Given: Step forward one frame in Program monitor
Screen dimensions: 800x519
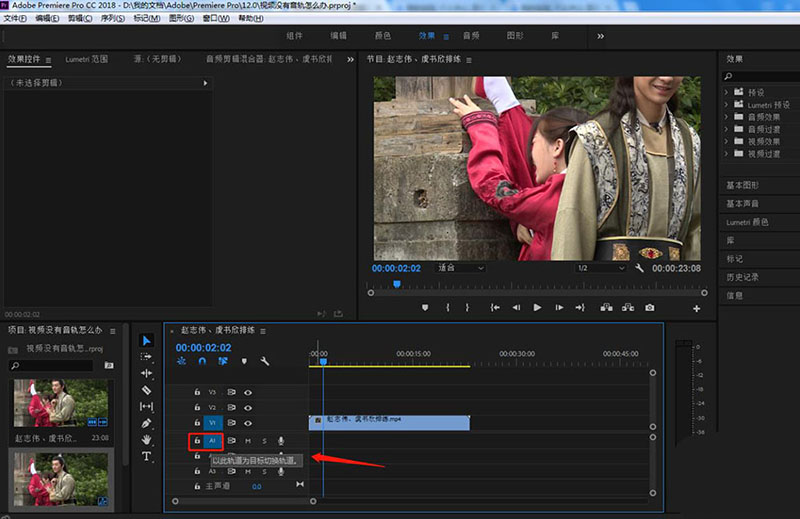Looking at the screenshot, I should click(558, 307).
